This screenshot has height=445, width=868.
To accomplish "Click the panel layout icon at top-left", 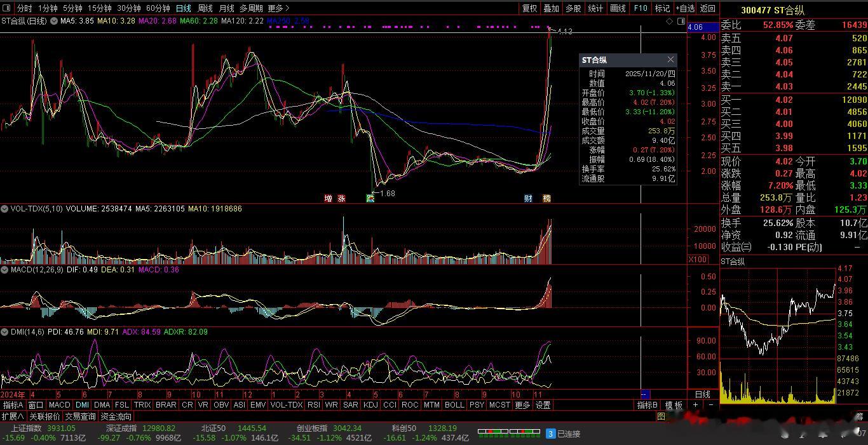I will tap(7, 8).
